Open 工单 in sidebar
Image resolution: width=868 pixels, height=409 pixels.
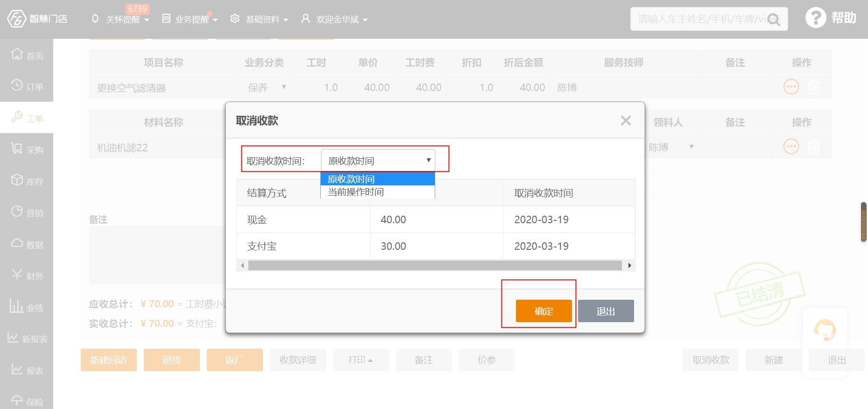(27, 118)
